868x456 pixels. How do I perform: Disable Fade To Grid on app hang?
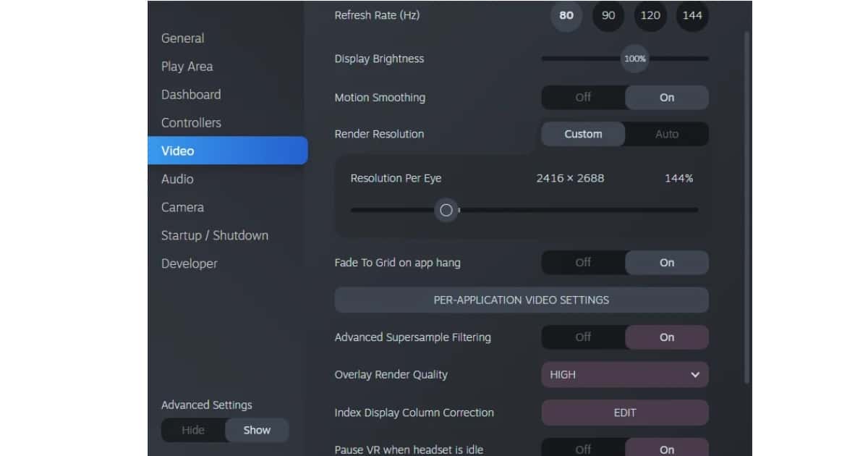pyautogui.click(x=583, y=263)
